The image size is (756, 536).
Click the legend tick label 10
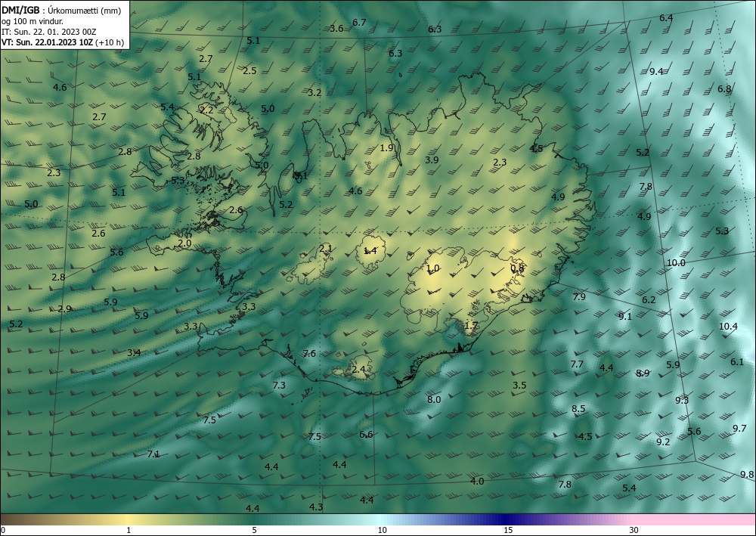coord(383,530)
